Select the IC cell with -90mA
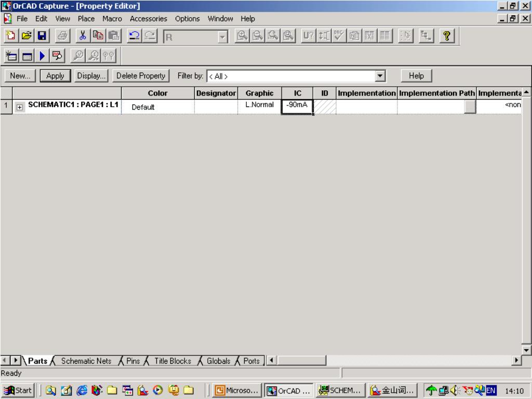 (x=297, y=107)
